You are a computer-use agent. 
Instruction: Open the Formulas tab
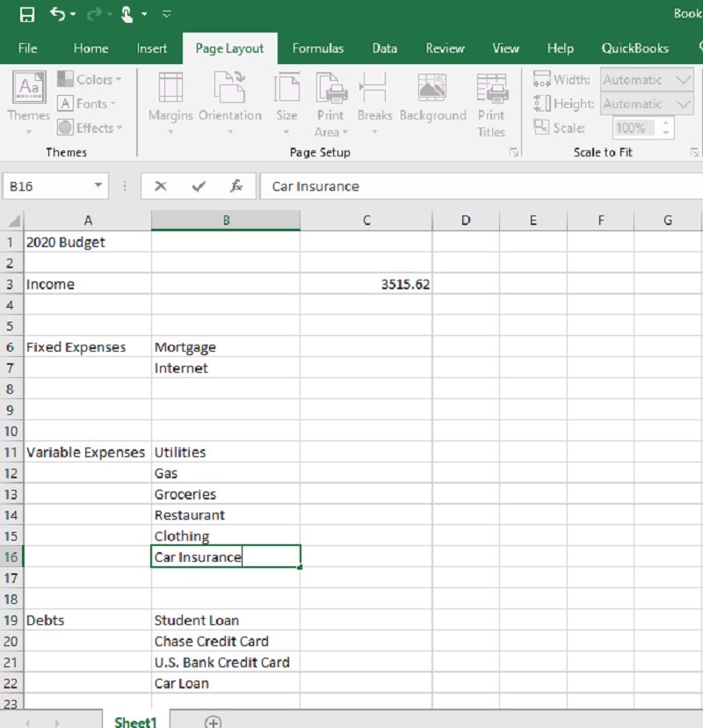tap(318, 48)
